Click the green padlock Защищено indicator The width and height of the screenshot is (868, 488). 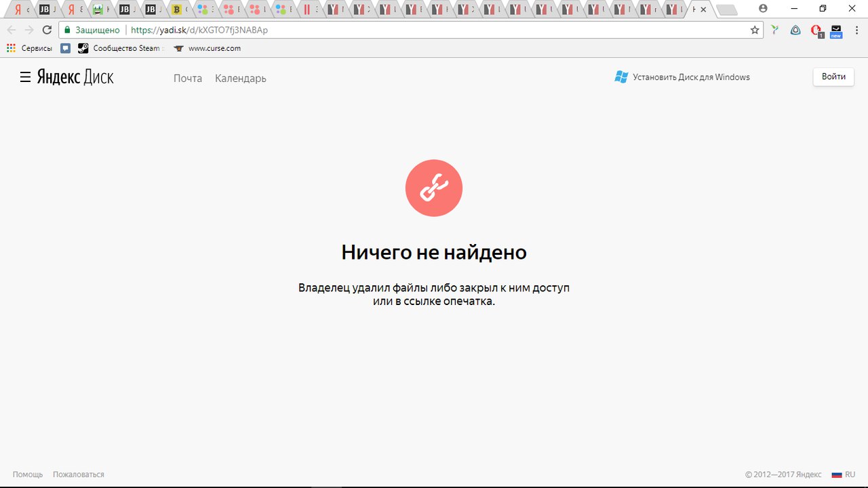(x=92, y=30)
